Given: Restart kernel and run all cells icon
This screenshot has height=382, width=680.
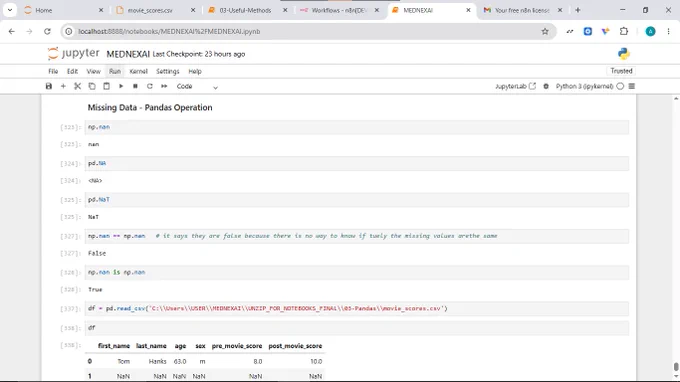Looking at the screenshot, I should (x=164, y=86).
